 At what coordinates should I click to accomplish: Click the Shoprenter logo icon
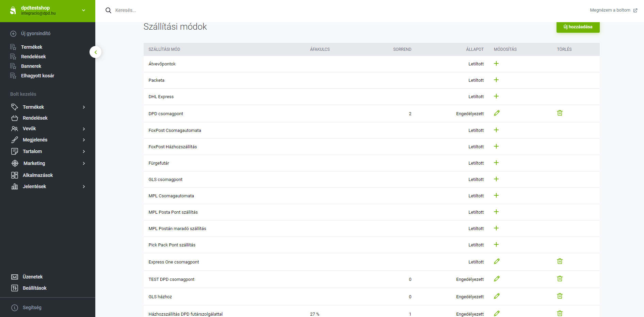(13, 11)
